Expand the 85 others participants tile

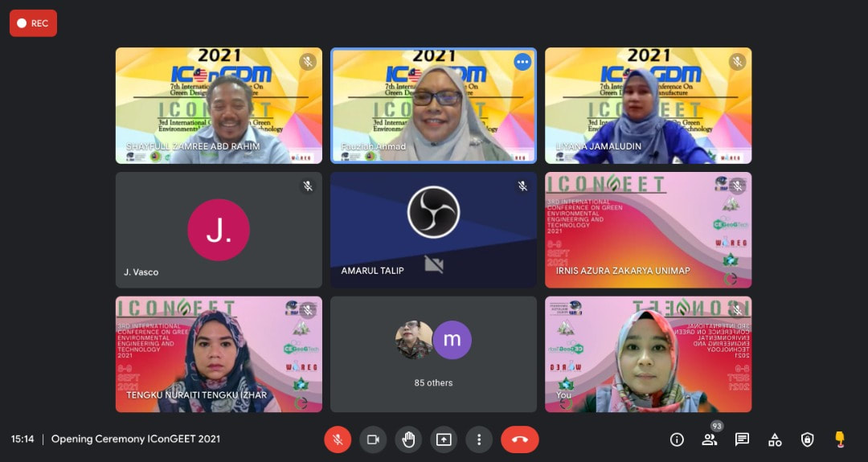tap(433, 354)
